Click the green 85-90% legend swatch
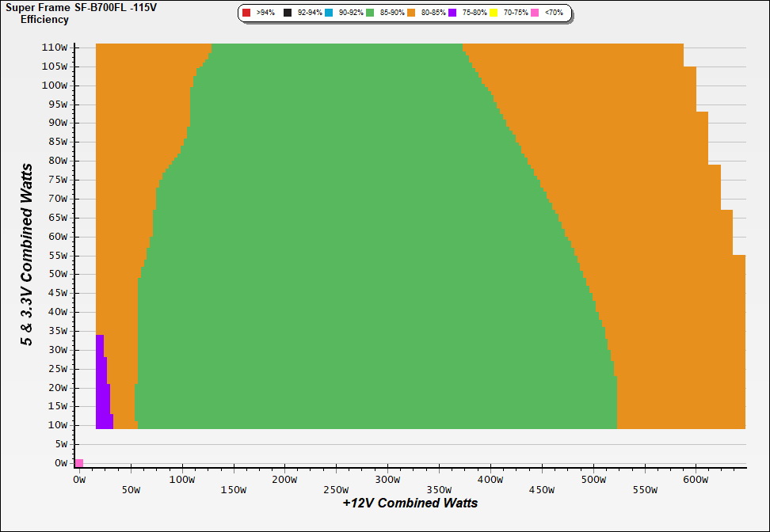Viewport: 770px width, 532px height. 370,13
